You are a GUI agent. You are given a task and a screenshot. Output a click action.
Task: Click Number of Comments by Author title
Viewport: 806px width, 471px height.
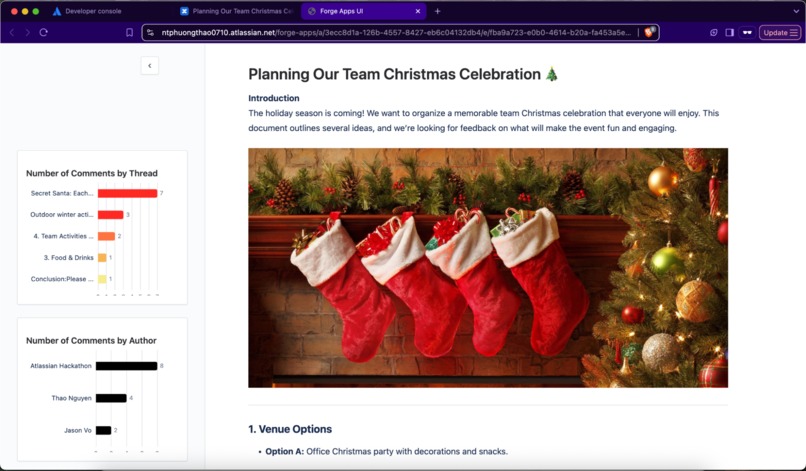[x=91, y=340]
